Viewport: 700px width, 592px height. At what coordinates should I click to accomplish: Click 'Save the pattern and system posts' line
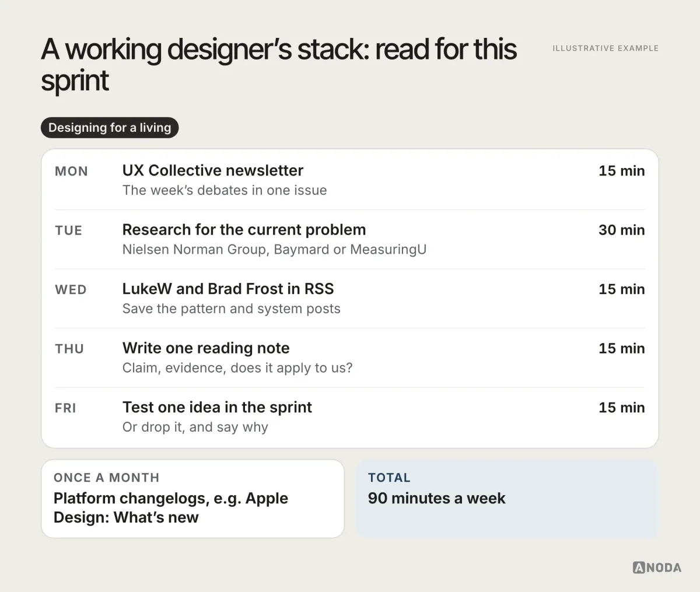232,309
